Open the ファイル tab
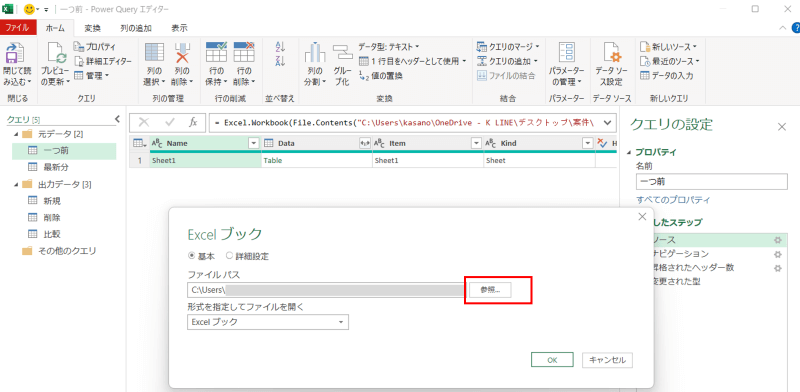 18,28
